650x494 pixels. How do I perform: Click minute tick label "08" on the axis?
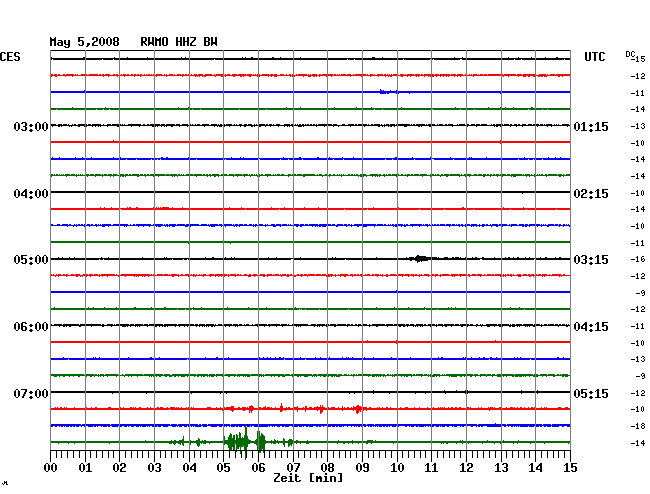327,467
